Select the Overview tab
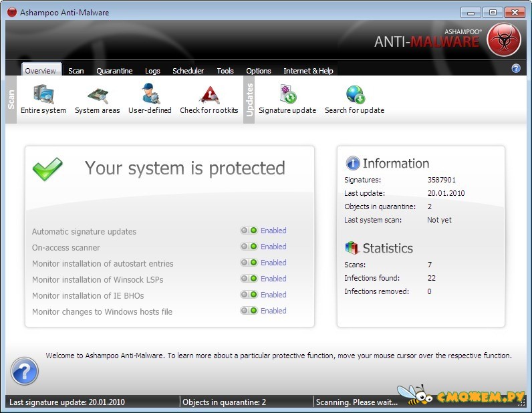The height and width of the screenshot is (413, 532). click(40, 70)
